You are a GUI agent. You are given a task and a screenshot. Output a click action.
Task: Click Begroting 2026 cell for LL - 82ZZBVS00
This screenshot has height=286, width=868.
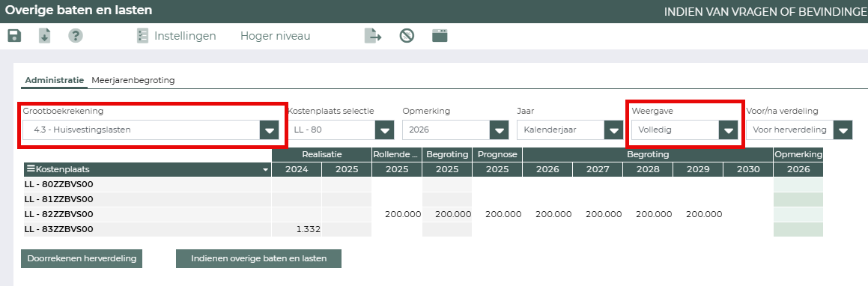[x=547, y=214]
